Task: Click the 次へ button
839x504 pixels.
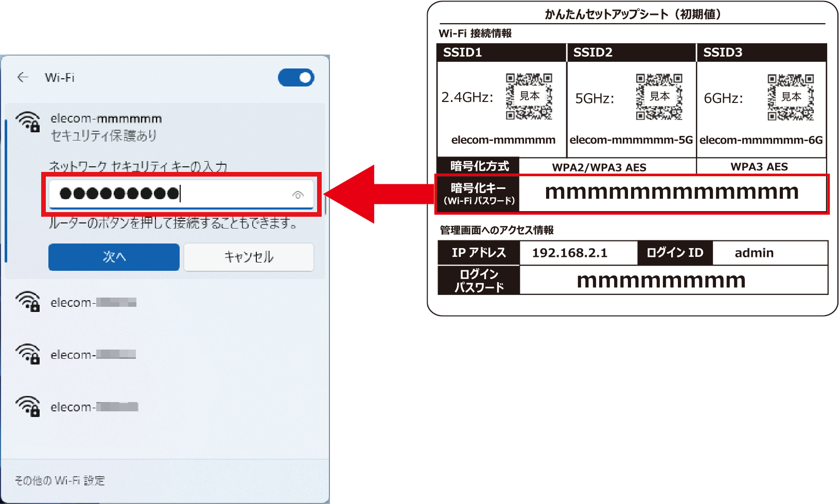Action: pyautogui.click(x=114, y=257)
